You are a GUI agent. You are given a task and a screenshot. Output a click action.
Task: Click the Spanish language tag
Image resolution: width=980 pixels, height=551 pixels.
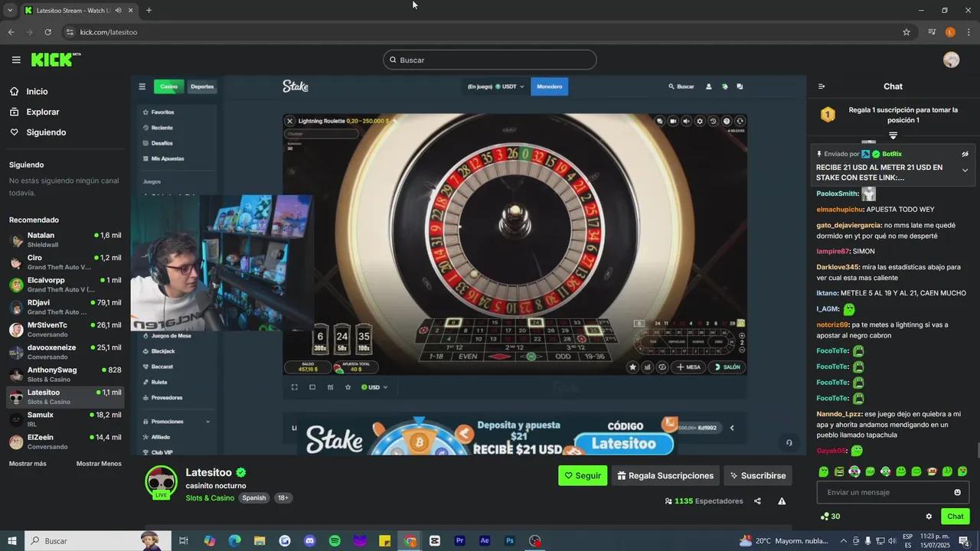click(x=254, y=498)
